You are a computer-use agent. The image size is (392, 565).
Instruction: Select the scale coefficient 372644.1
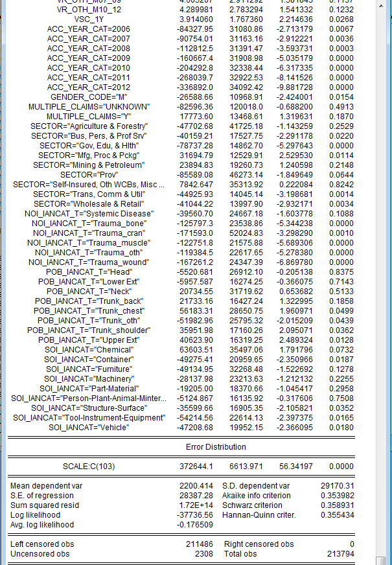196,467
